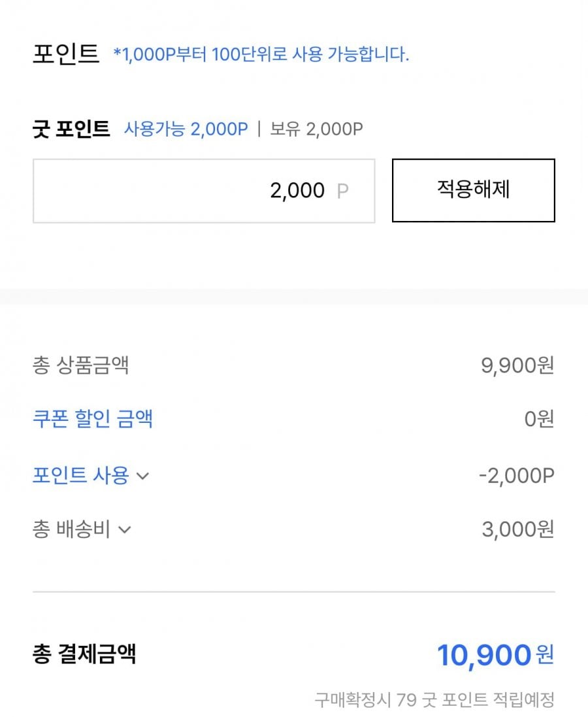Click the 0원 coupon discount value
This screenshot has width=588, height=717.
[539, 419]
